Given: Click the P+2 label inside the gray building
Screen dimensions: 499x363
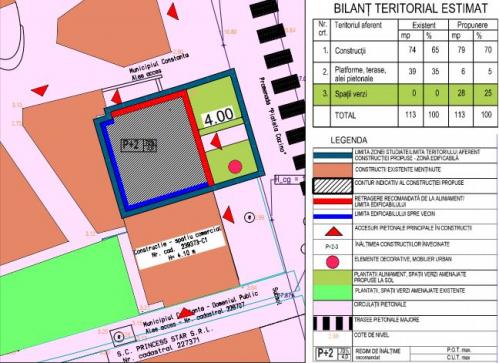Looking at the screenshot, I should pos(131,145).
